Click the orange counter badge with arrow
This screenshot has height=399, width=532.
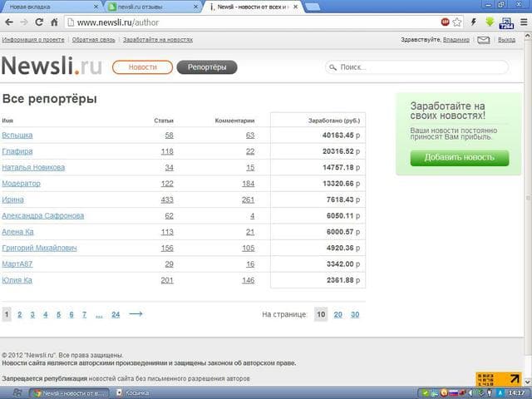click(499, 379)
